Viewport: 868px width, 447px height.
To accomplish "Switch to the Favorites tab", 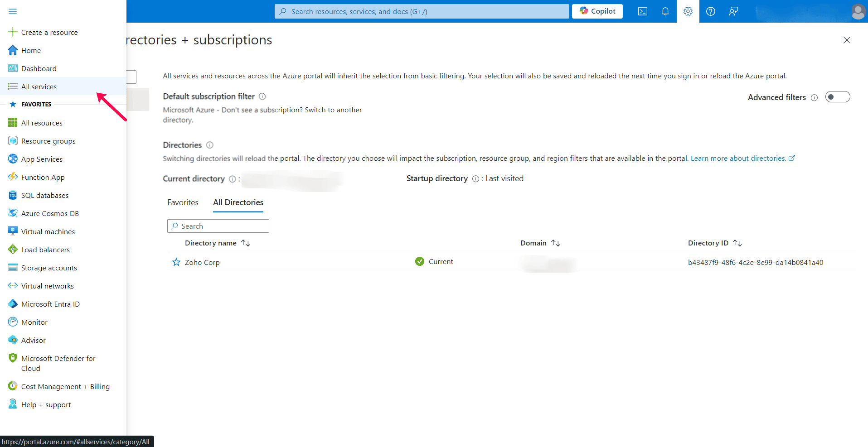I will tap(183, 202).
